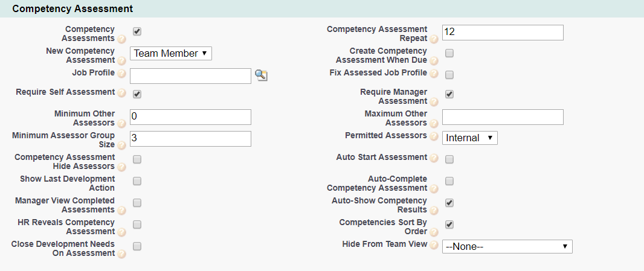The image size is (644, 271).
Task: Enable Create Competency Assessment When Due
Action: pyautogui.click(x=449, y=53)
